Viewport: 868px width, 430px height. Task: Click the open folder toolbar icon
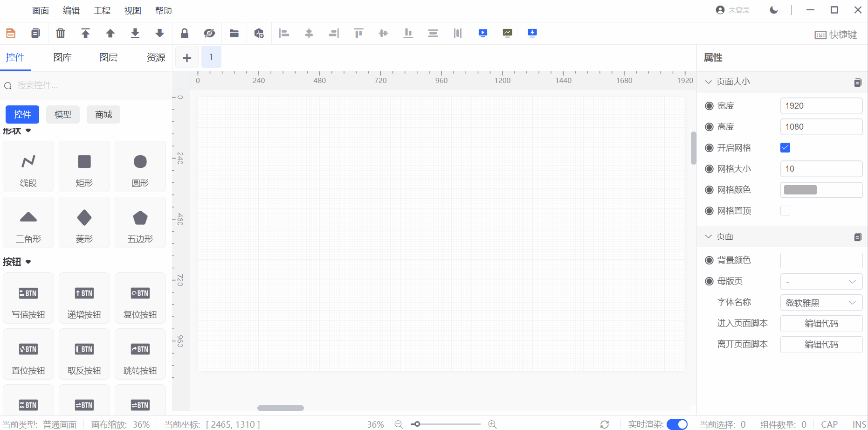[x=234, y=33]
